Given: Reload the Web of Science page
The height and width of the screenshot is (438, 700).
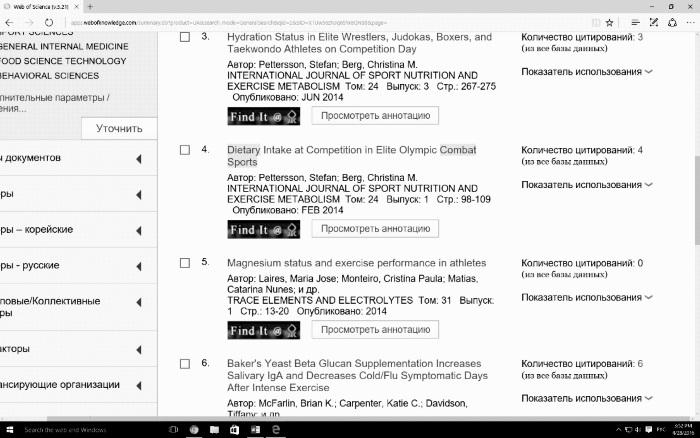Looking at the screenshot, I should tap(49, 22).
